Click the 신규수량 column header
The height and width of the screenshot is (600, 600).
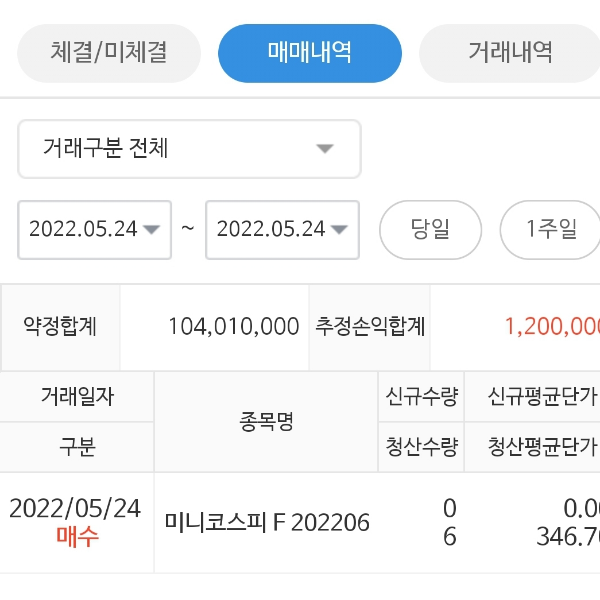coord(421,397)
